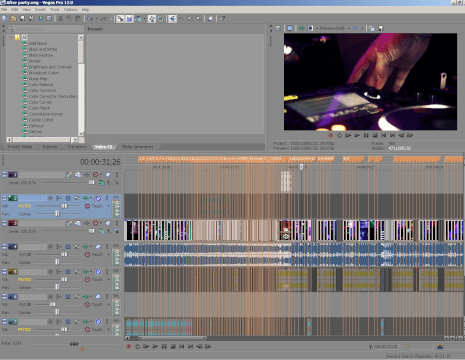Select Color Curves in plug-in list
Screen dimensions: 465x360
pos(40,102)
